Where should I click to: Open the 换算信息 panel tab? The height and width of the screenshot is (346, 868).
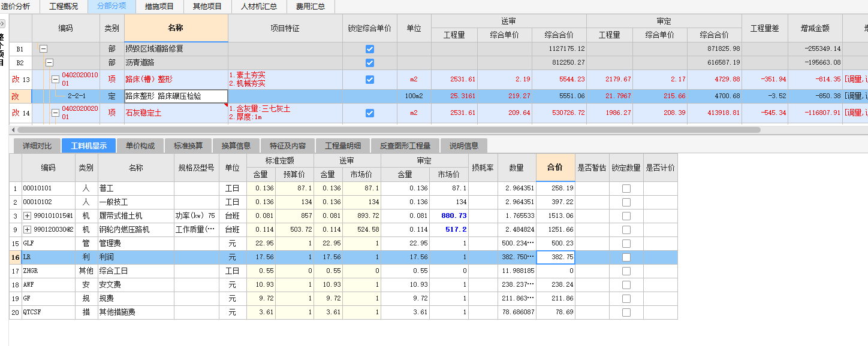point(236,145)
